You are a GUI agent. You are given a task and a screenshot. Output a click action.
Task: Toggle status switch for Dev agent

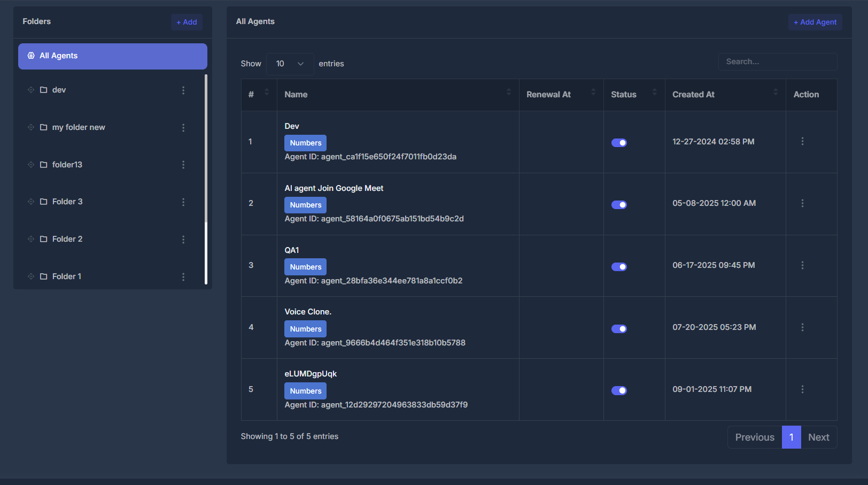619,143
